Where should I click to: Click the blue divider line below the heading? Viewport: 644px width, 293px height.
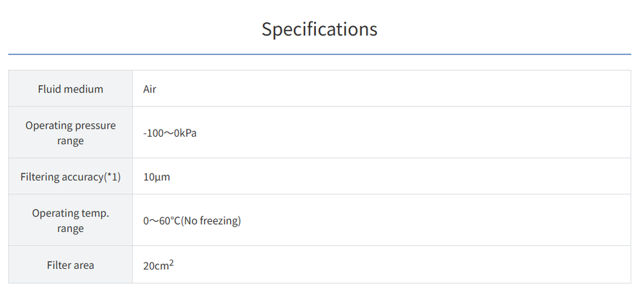(x=319, y=54)
